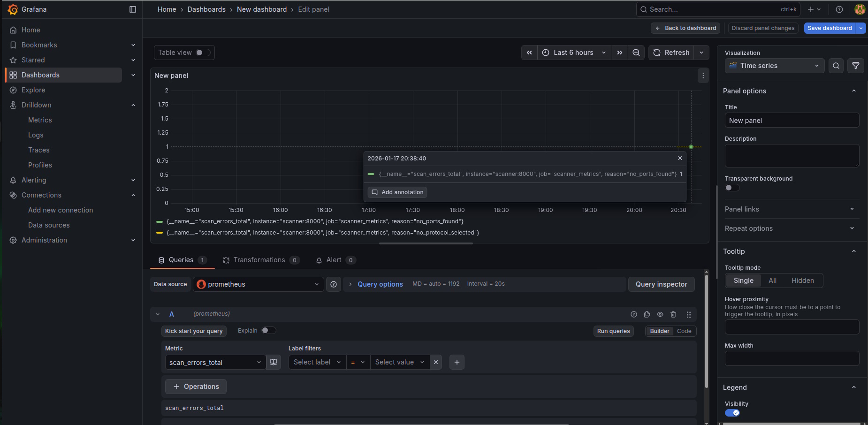This screenshot has height=425, width=868.
Task: Click the panel Title input field
Action: coord(792,121)
